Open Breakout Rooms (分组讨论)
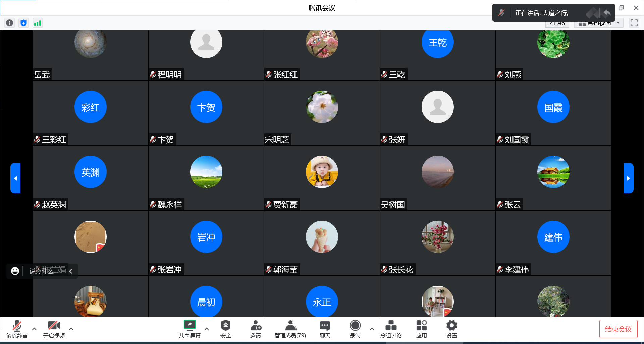The width and height of the screenshot is (644, 344). pyautogui.click(x=391, y=329)
